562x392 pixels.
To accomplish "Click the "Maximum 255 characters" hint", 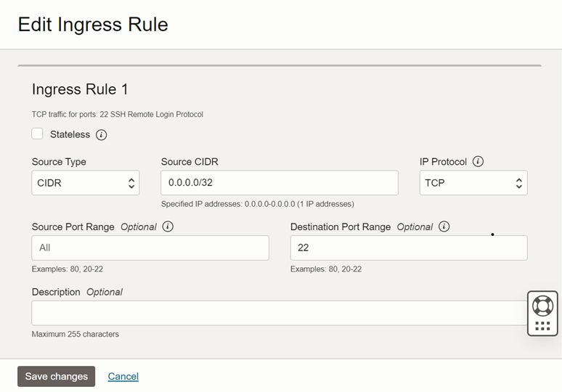I will point(76,334).
